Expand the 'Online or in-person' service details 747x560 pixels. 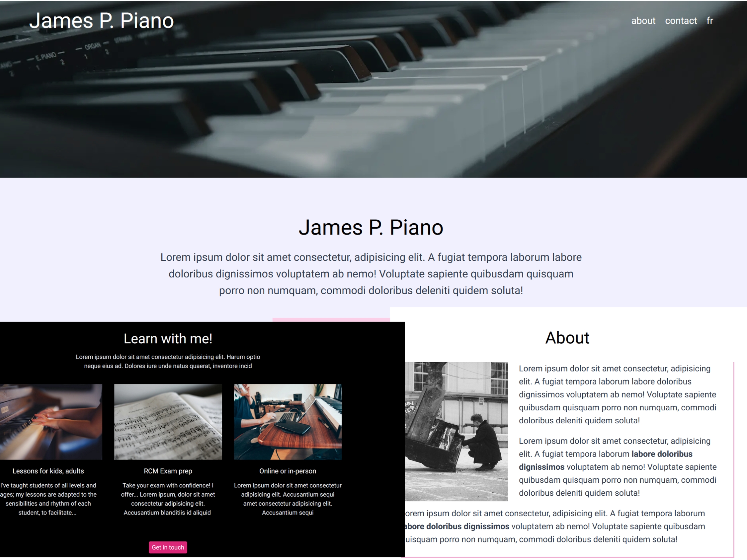tap(288, 470)
